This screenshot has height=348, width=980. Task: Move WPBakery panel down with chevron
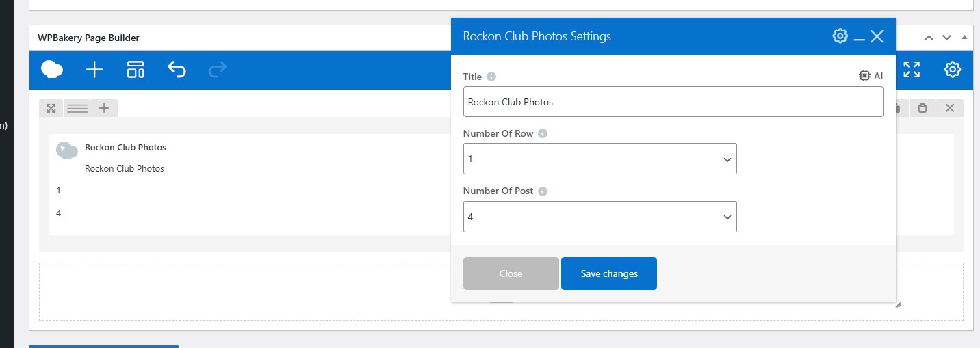pos(946,38)
